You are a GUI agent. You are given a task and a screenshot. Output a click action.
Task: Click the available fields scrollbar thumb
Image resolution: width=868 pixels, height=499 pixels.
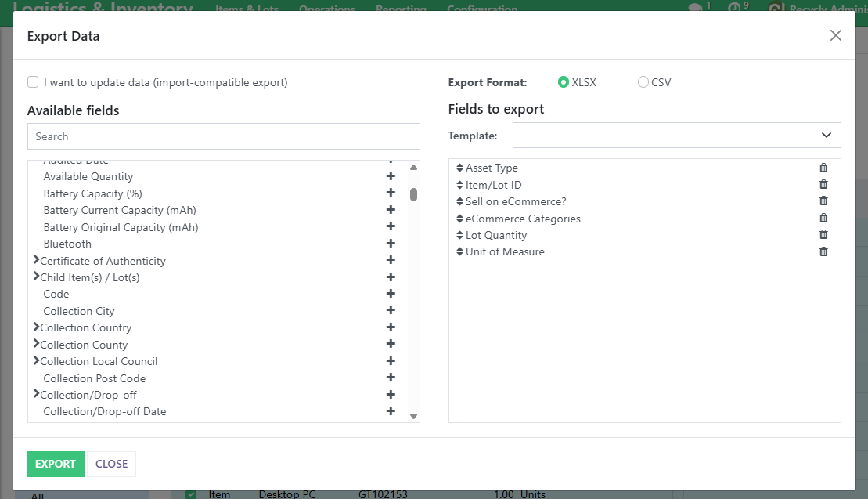(x=413, y=194)
